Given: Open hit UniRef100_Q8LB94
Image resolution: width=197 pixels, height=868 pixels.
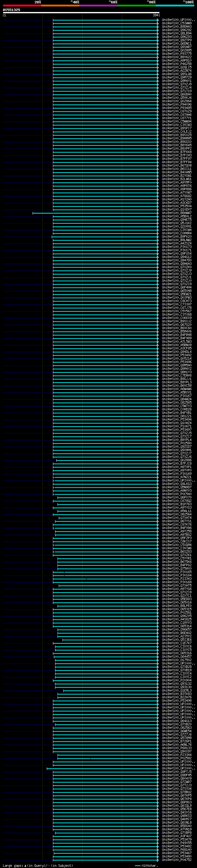Looking at the screenshot, I should (x=176, y=33).
